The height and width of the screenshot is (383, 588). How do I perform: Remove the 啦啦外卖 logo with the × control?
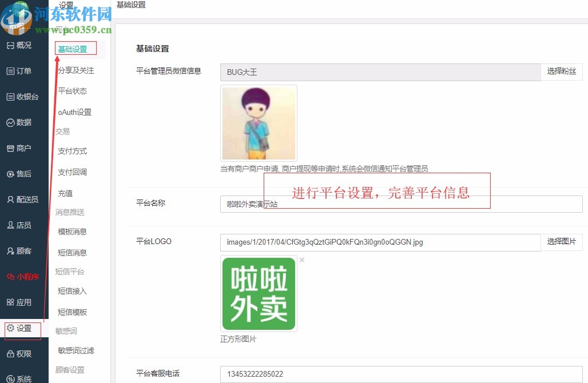coord(302,260)
